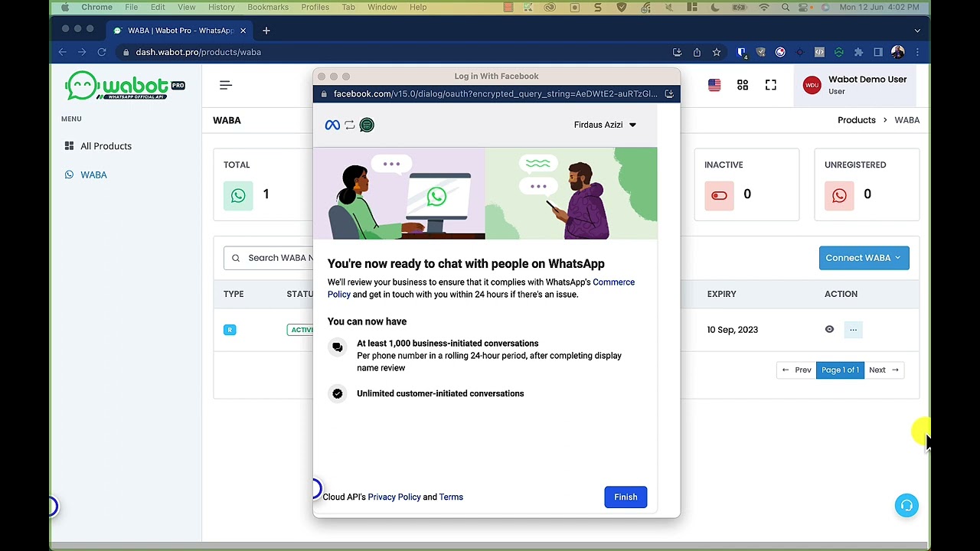Open the apps grid icon in the header
Screen dimensions: 980x551
tap(743, 85)
